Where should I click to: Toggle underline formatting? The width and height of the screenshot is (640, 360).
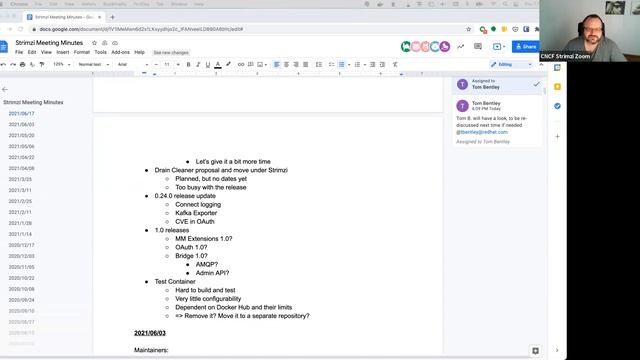(x=208, y=64)
